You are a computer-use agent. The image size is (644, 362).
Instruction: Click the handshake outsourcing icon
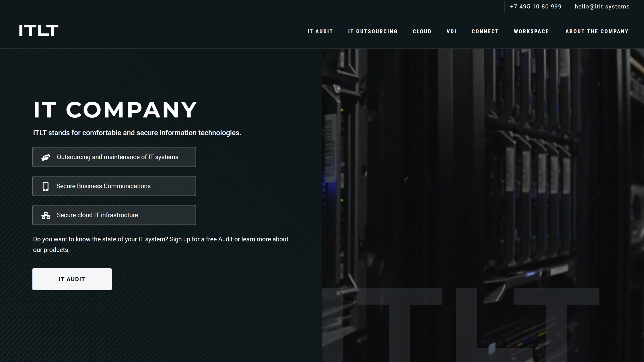(x=46, y=157)
